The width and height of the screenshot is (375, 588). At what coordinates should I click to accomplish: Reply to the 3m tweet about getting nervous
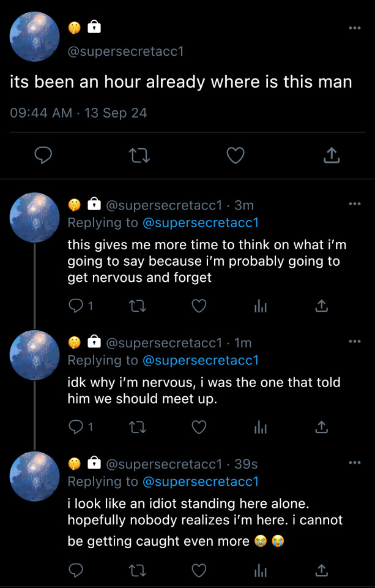(x=76, y=306)
